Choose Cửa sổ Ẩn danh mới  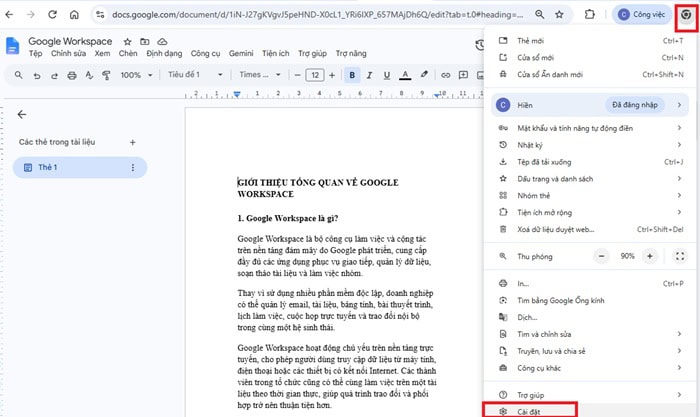tap(590, 75)
